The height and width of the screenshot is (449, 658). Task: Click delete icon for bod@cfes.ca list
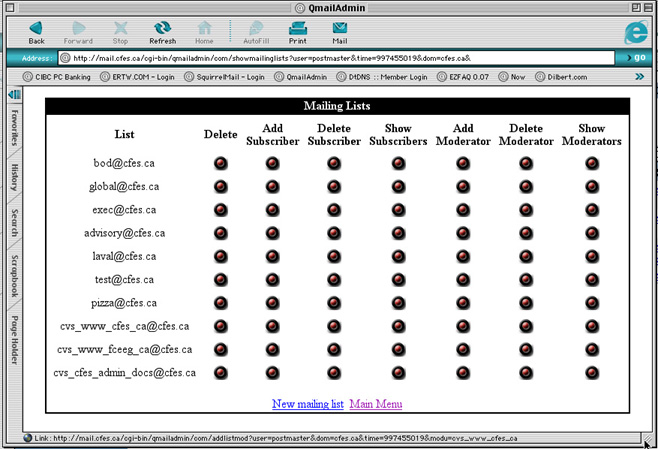[x=220, y=163]
